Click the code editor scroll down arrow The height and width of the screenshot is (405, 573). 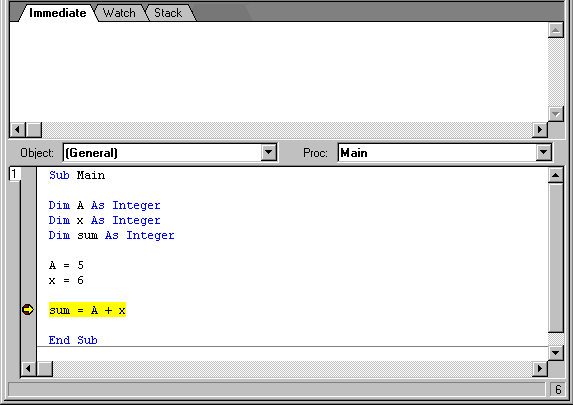click(x=555, y=353)
